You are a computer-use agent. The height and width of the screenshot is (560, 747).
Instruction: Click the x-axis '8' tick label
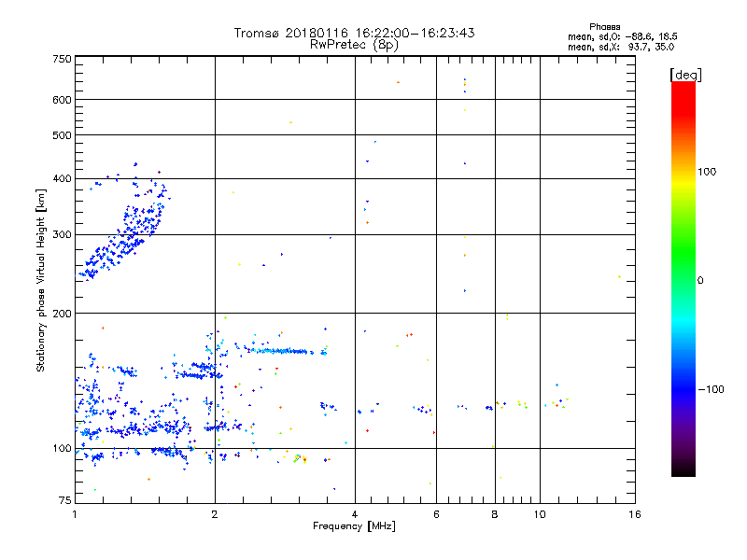click(495, 514)
